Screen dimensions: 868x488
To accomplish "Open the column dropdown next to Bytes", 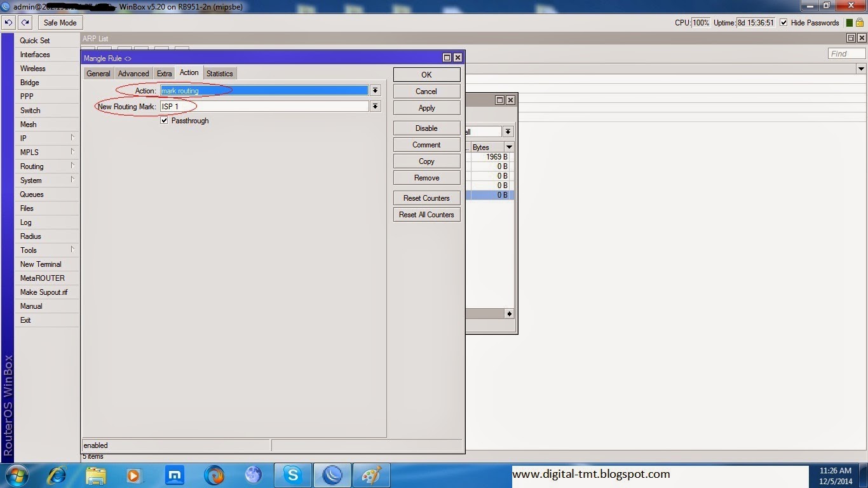I will coord(509,147).
